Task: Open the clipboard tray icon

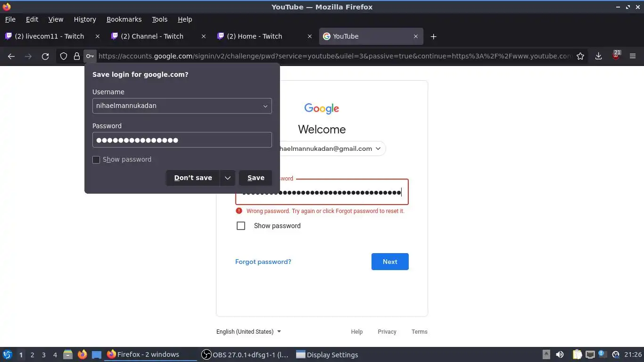Action: pyautogui.click(x=577, y=354)
